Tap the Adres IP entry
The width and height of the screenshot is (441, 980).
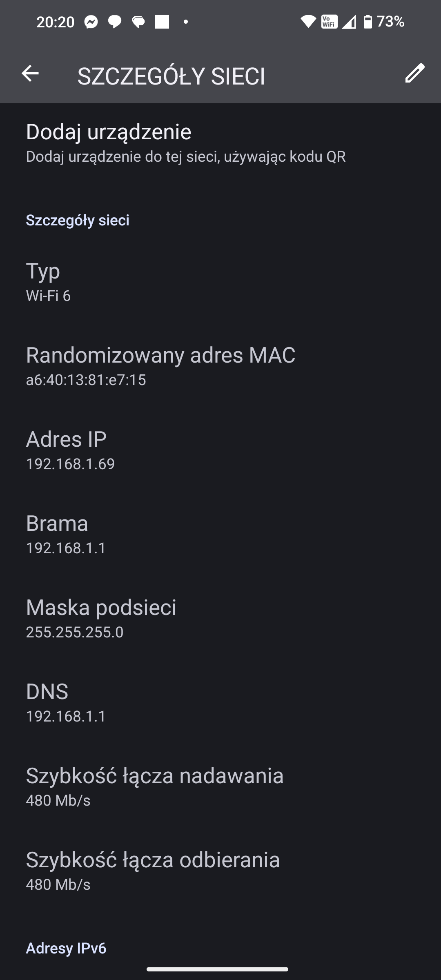click(70, 450)
